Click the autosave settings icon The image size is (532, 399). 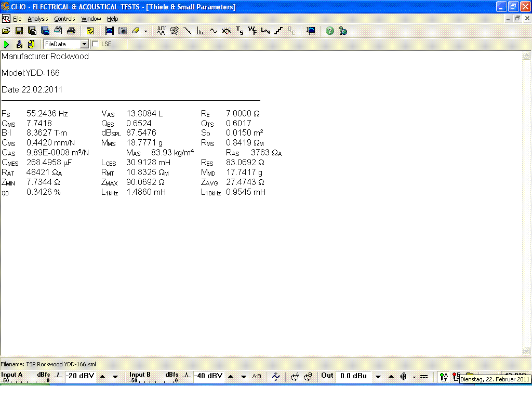pyautogui.click(x=32, y=31)
